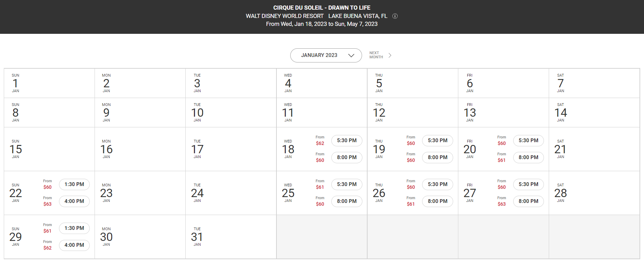The height and width of the screenshot is (263, 644).
Task: Choose 8:00 PM show on Thu Jan 26
Action: 437,201
